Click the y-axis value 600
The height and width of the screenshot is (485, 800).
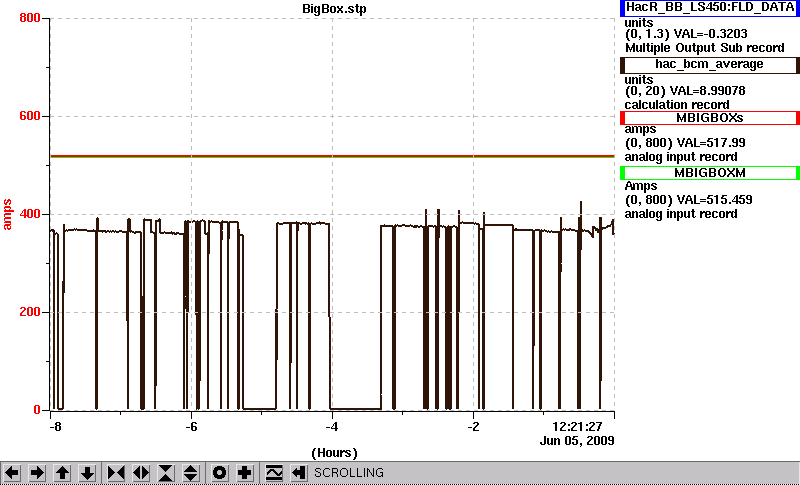tap(30, 116)
